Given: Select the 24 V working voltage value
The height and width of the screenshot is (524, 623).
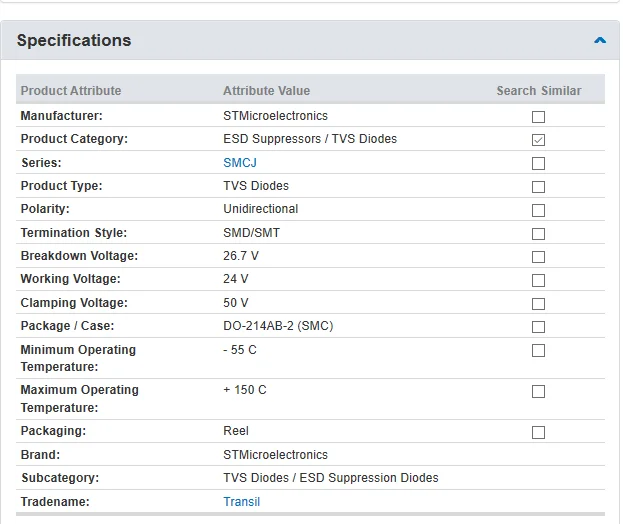Looking at the screenshot, I should tap(235, 278).
